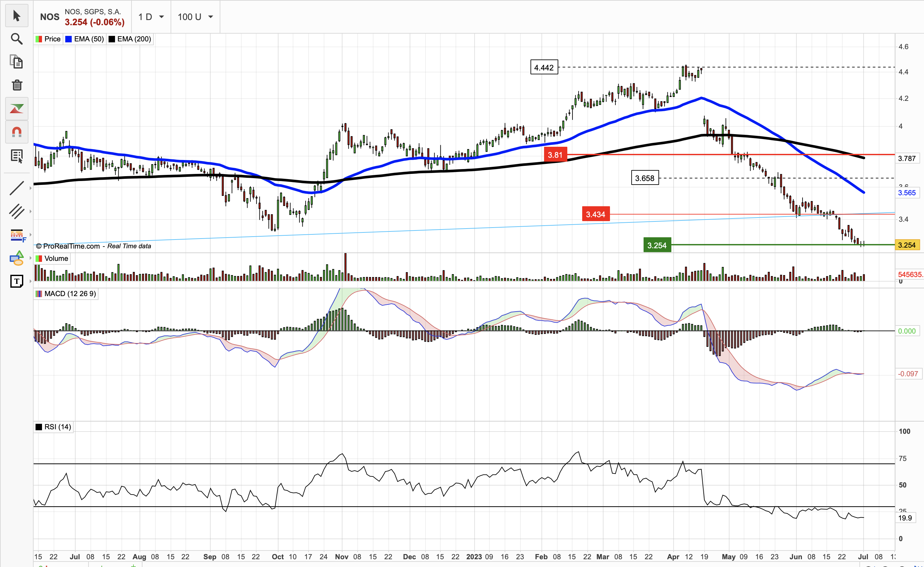Expand the line tool submenu arrow
The height and width of the screenshot is (567, 924).
pos(30,188)
